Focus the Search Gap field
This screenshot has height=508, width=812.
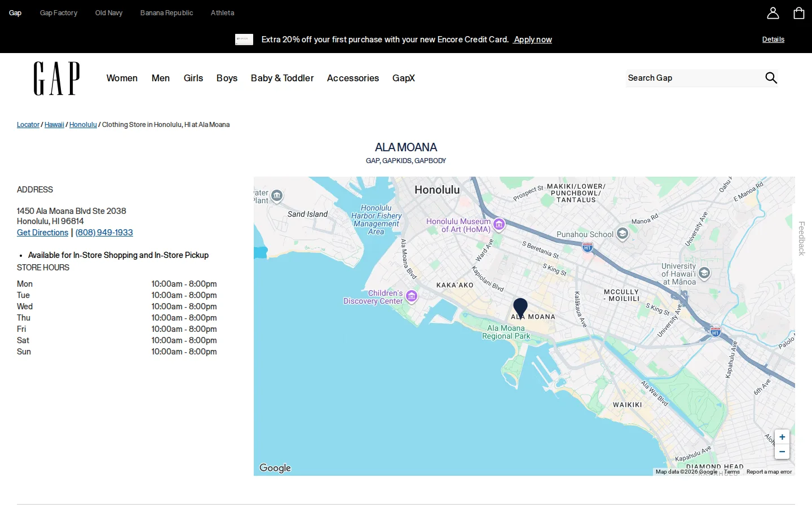click(x=694, y=78)
